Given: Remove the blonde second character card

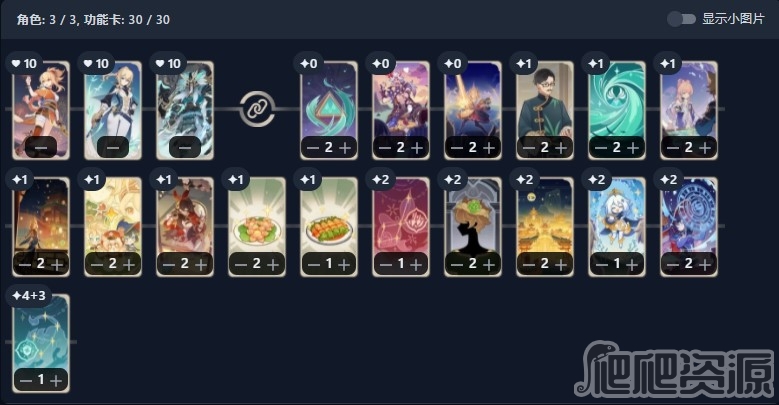Looking at the screenshot, I should pyautogui.click(x=113, y=148).
